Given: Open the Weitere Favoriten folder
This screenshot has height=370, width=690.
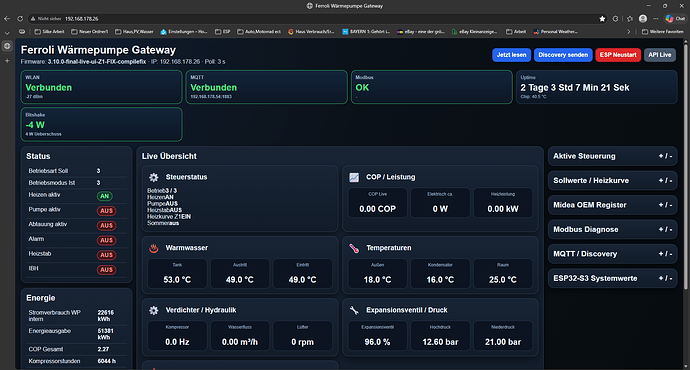Looking at the screenshot, I should pyautogui.click(x=662, y=32).
